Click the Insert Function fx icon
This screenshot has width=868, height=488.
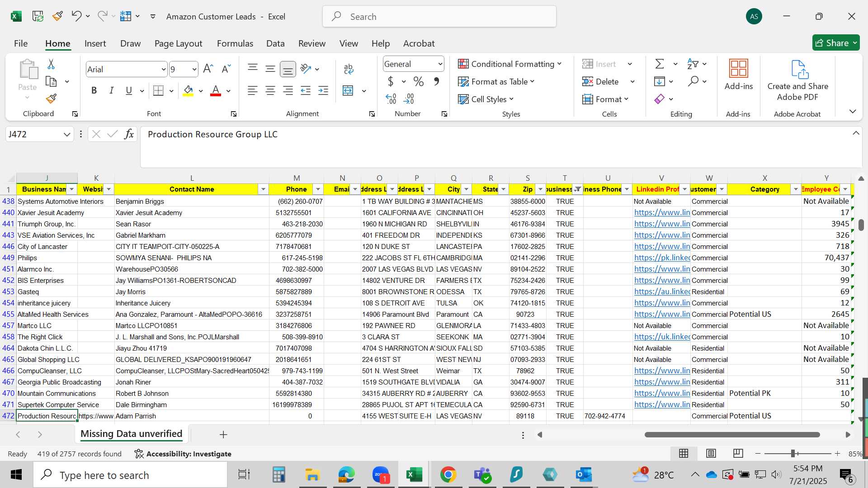[129, 134]
